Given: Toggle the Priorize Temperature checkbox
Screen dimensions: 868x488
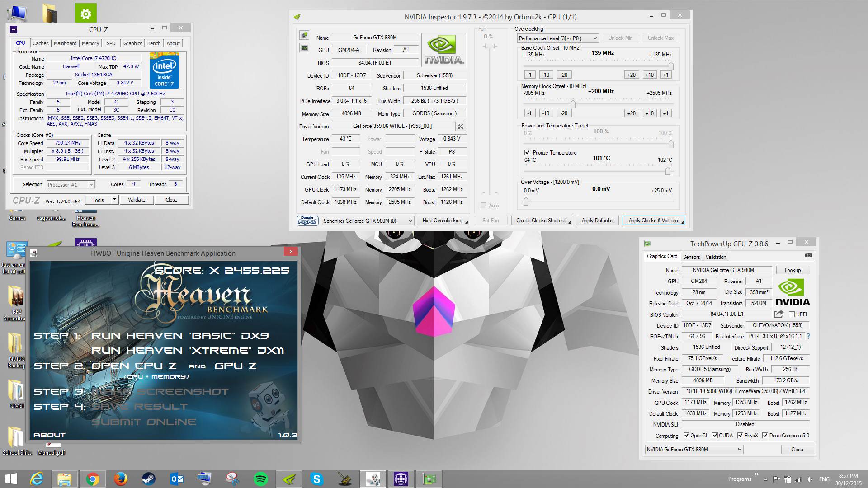Looking at the screenshot, I should click(527, 153).
